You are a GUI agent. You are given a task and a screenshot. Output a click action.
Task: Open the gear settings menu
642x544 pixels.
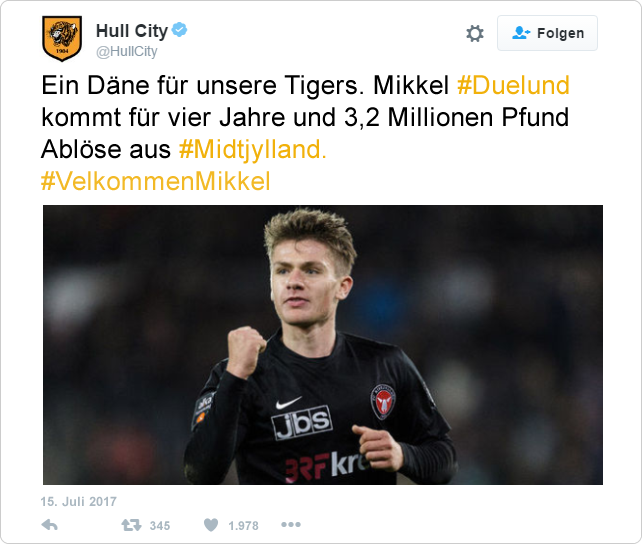(x=475, y=34)
